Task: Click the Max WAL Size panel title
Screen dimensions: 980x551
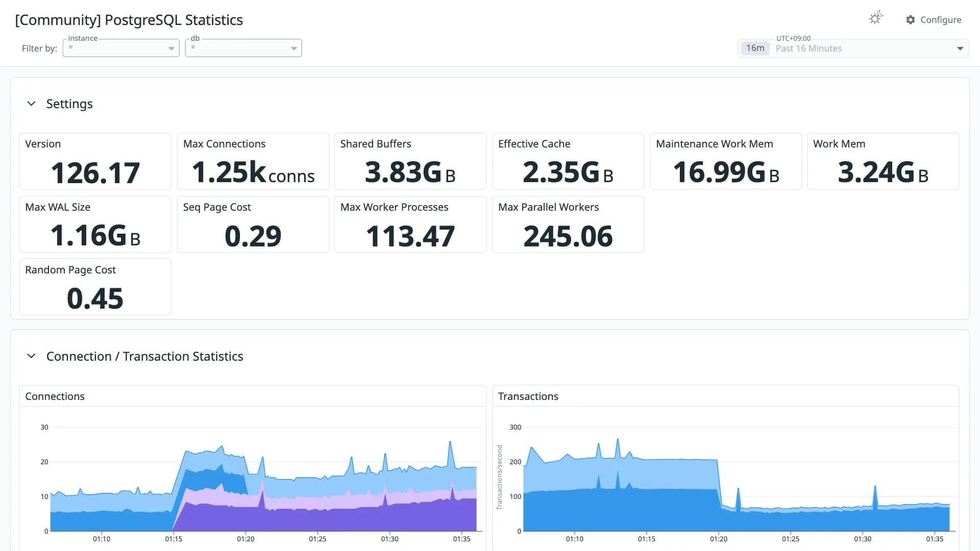Action: click(58, 207)
